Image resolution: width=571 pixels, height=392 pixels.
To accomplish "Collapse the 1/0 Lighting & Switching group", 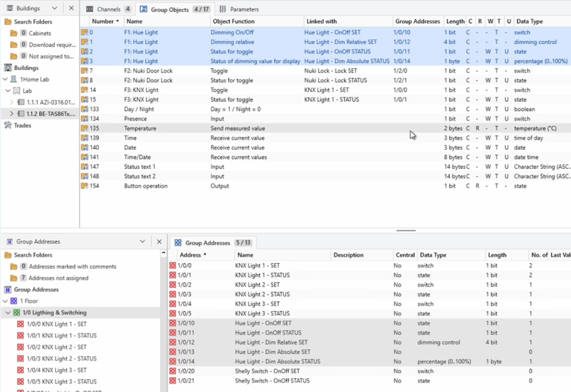I will coord(8,313).
